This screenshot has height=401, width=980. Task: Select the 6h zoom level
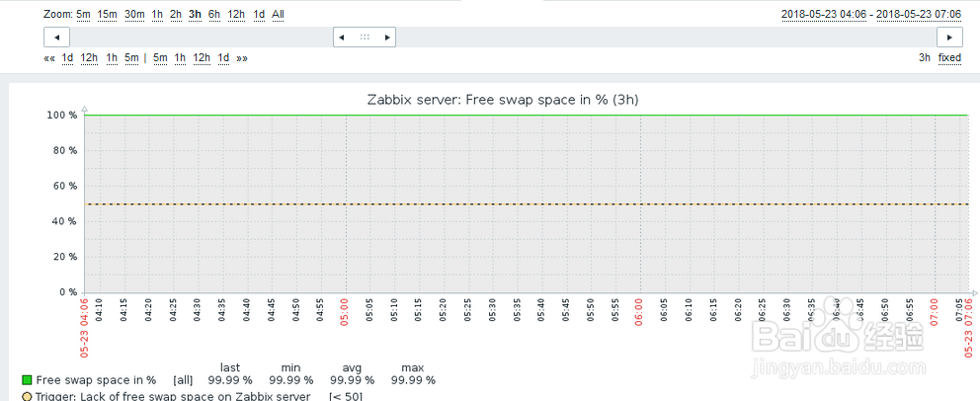tap(214, 14)
